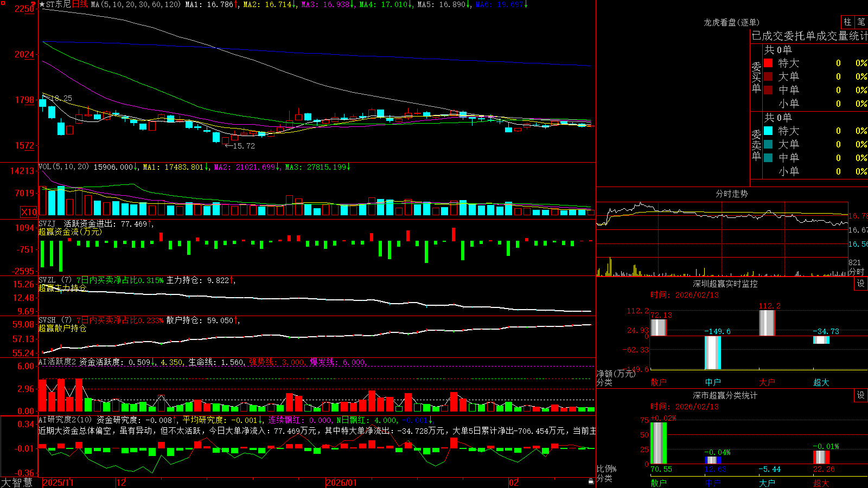Click the red 特大 buy-order color swatch
The width and height of the screenshot is (868, 488).
pyautogui.click(x=768, y=63)
